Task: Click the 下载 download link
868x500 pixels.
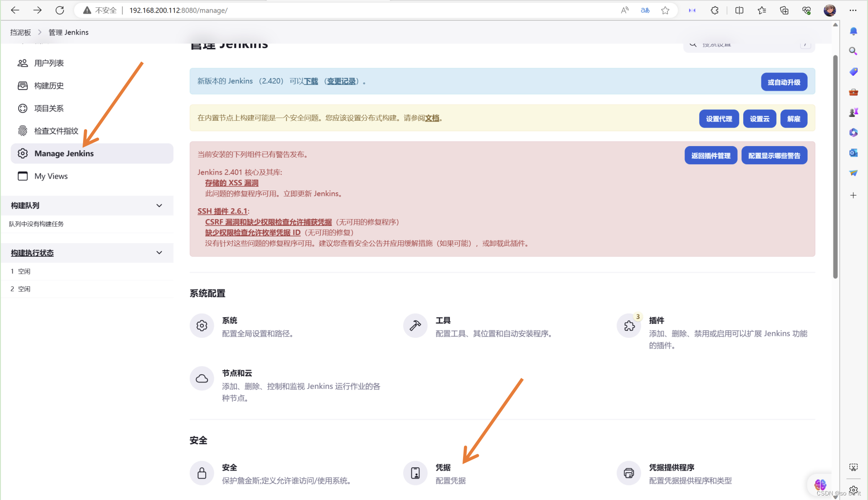Action: point(311,81)
